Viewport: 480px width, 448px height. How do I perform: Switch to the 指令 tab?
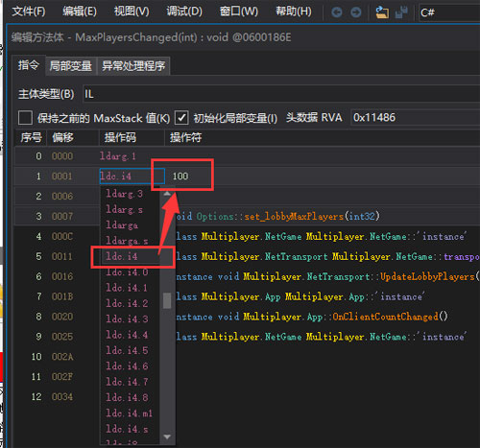pos(29,65)
